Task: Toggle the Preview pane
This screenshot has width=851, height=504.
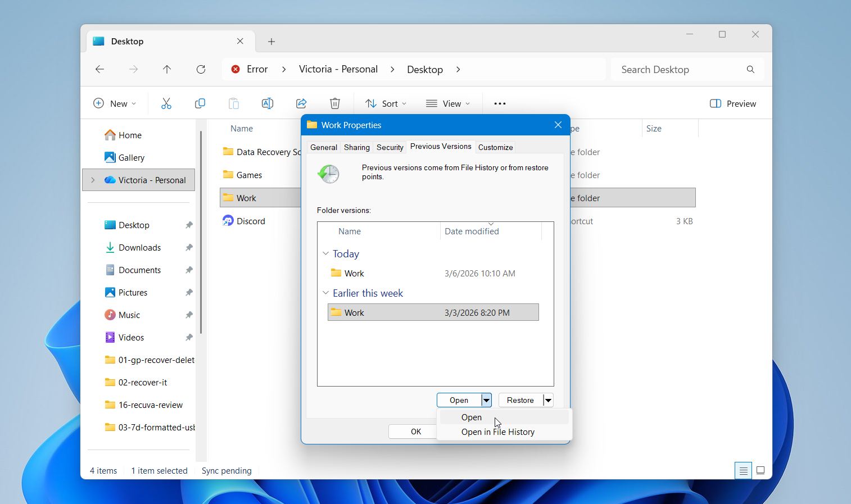Action: tap(733, 103)
